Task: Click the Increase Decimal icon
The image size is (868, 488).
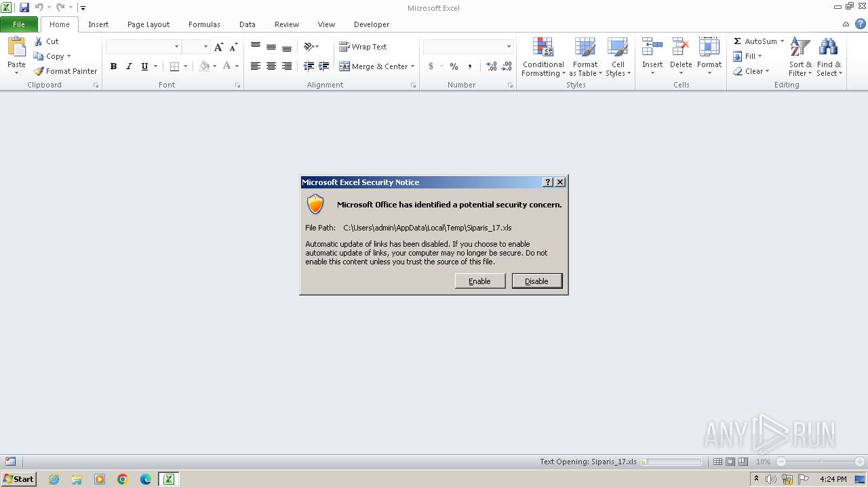Action: tap(492, 66)
